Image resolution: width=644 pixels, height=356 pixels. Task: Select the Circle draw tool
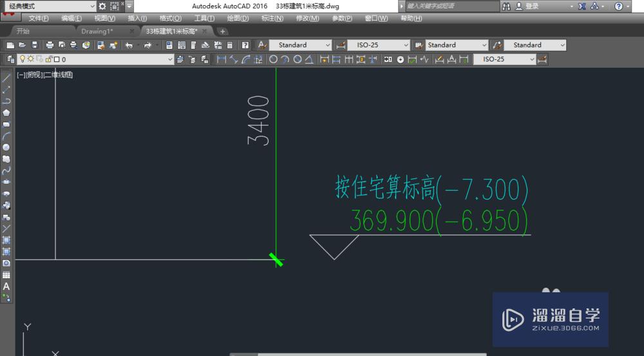(x=6, y=147)
